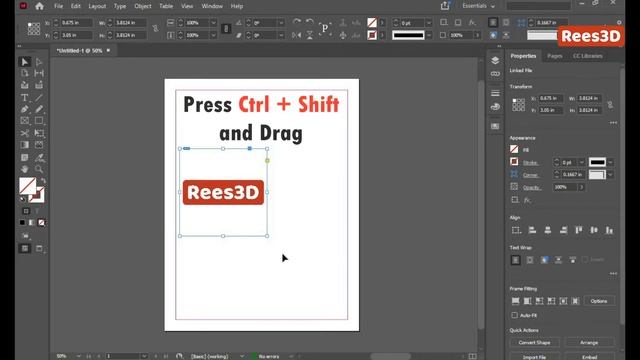Select Wrap around bounding box option
This screenshot has height=360, width=640.
click(x=530, y=260)
